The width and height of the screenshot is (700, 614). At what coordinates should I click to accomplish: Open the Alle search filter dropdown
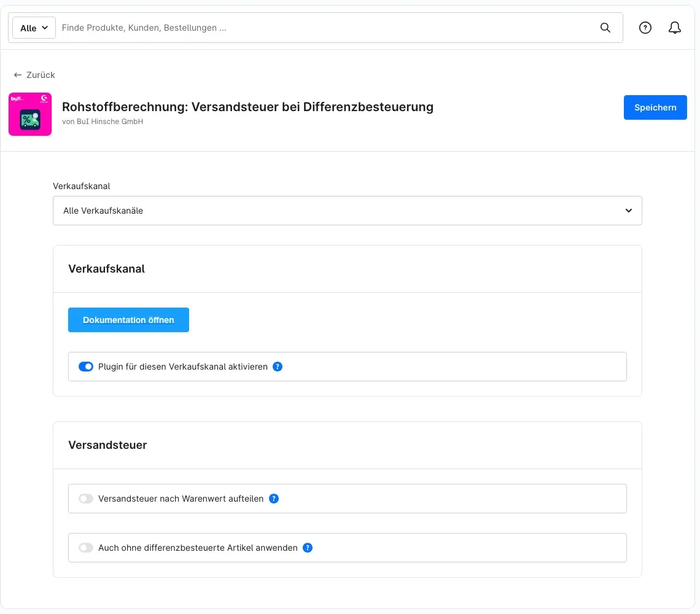(x=34, y=28)
